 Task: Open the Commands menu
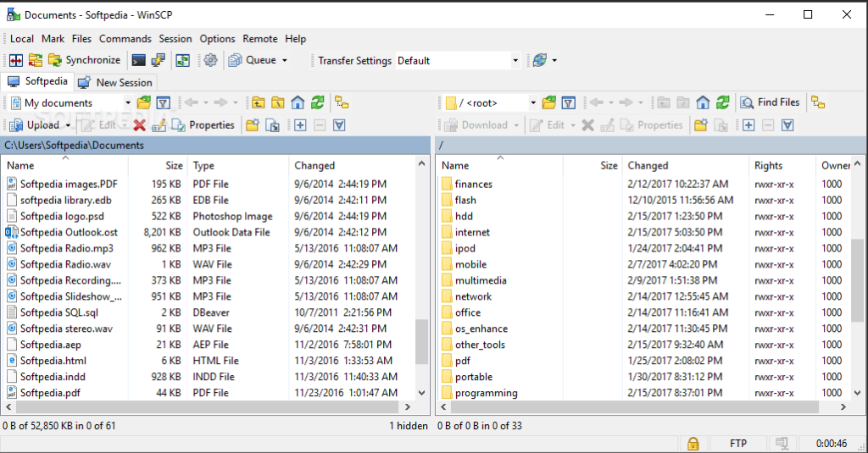click(x=125, y=39)
